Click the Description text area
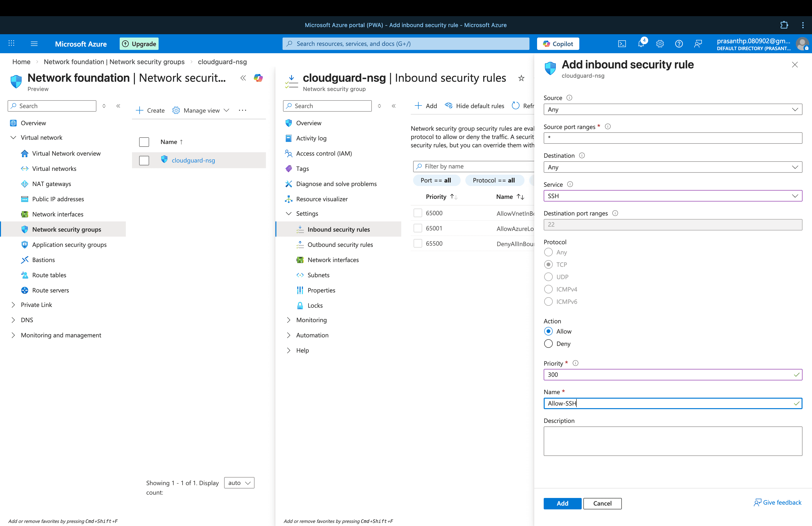812x526 pixels. pyautogui.click(x=672, y=441)
